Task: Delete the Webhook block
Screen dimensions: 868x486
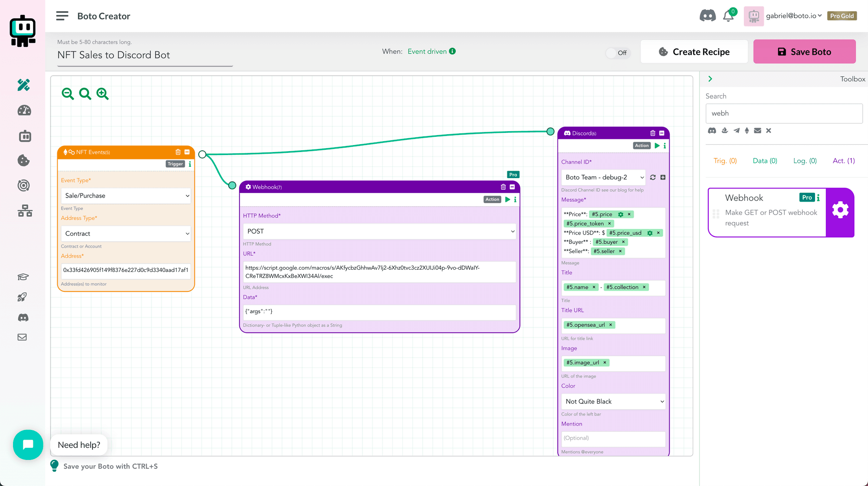Action: click(503, 187)
